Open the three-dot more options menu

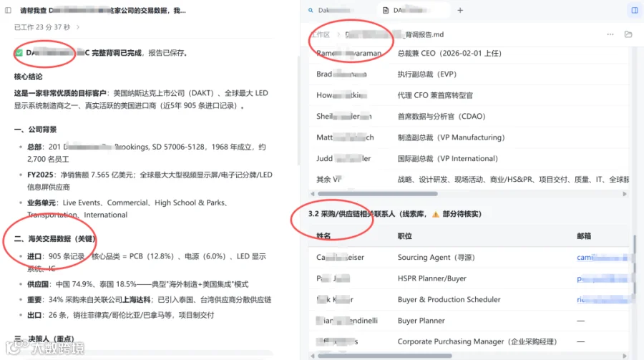[610, 34]
